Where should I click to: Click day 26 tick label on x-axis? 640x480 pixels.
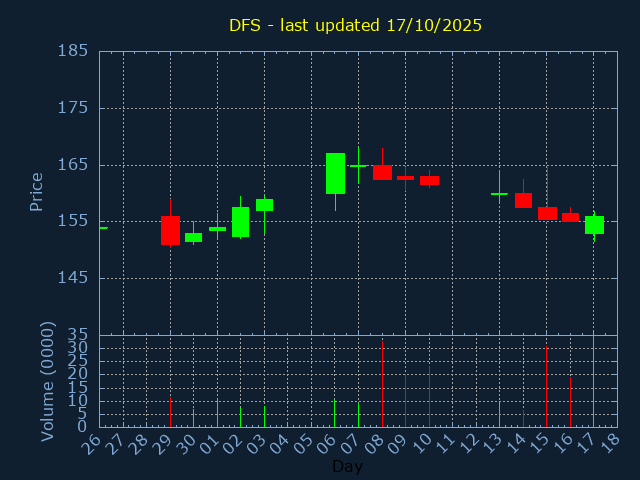(x=94, y=444)
